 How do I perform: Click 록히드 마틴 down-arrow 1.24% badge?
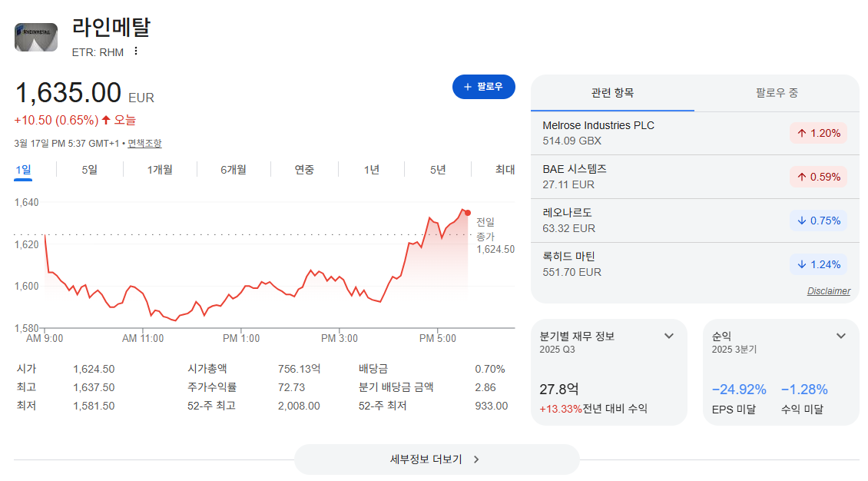click(818, 264)
